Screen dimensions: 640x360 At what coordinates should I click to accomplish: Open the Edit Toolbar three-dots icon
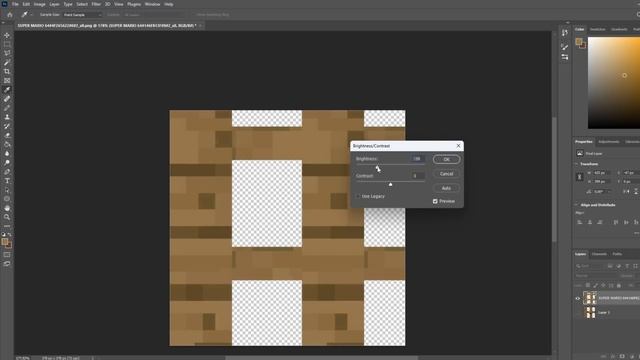[x=7, y=226]
